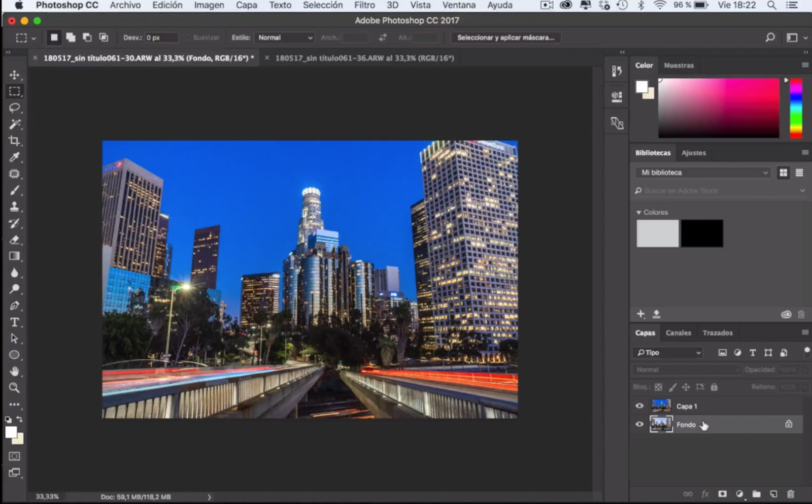Image resolution: width=812 pixels, height=504 pixels.
Task: Toggle Quick Mask mode in toolbar
Action: tap(14, 456)
